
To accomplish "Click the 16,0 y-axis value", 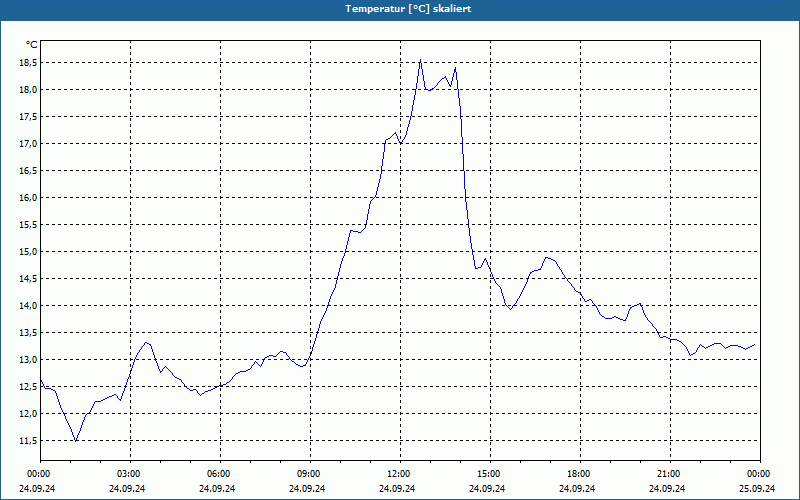I will (x=28, y=198).
